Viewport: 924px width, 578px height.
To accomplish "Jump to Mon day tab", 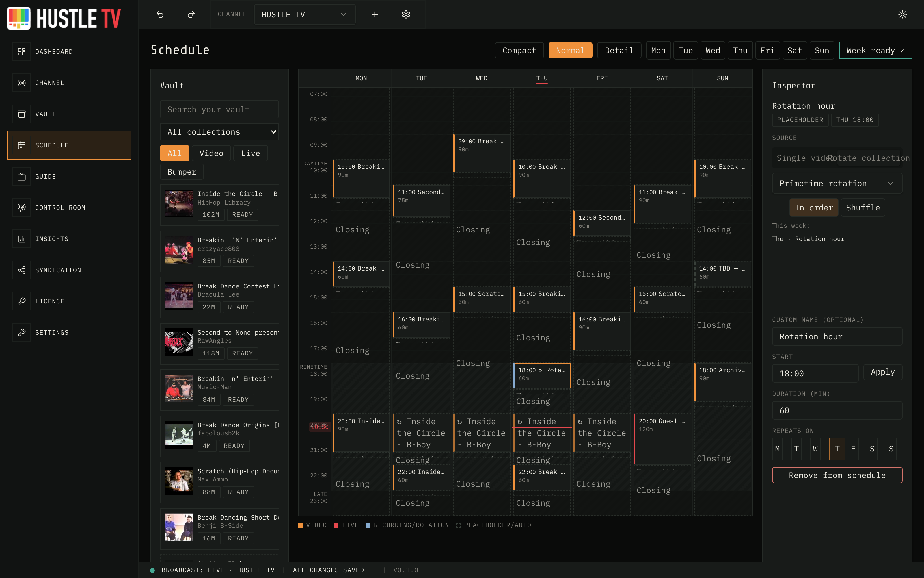I will pos(658,51).
